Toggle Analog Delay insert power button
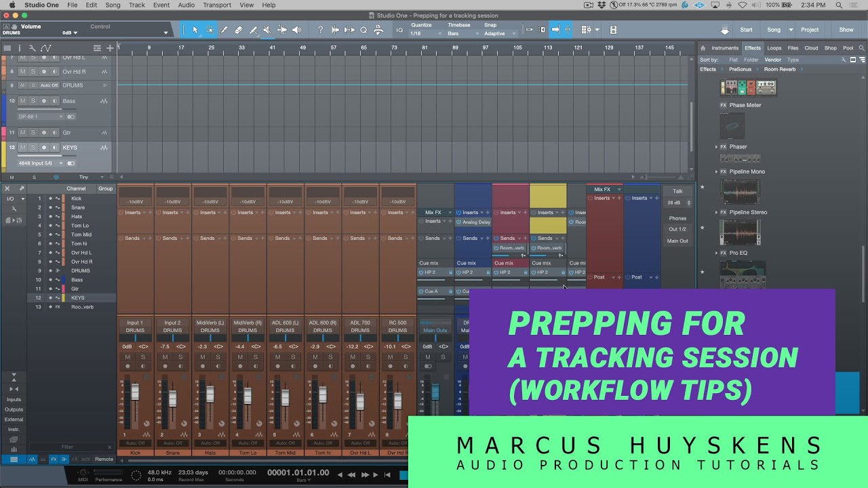The image size is (868, 488). pyautogui.click(x=459, y=222)
